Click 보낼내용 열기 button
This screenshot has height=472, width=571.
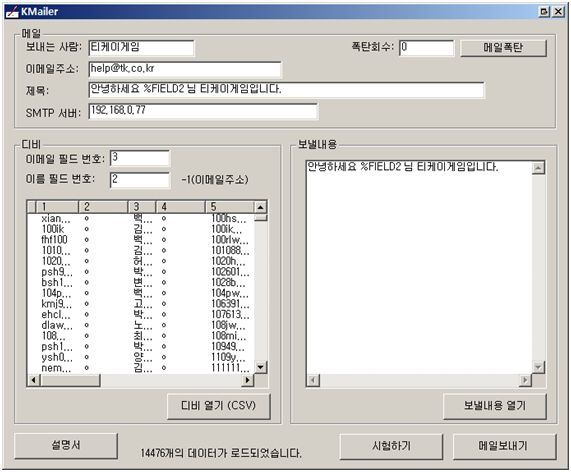tap(495, 406)
